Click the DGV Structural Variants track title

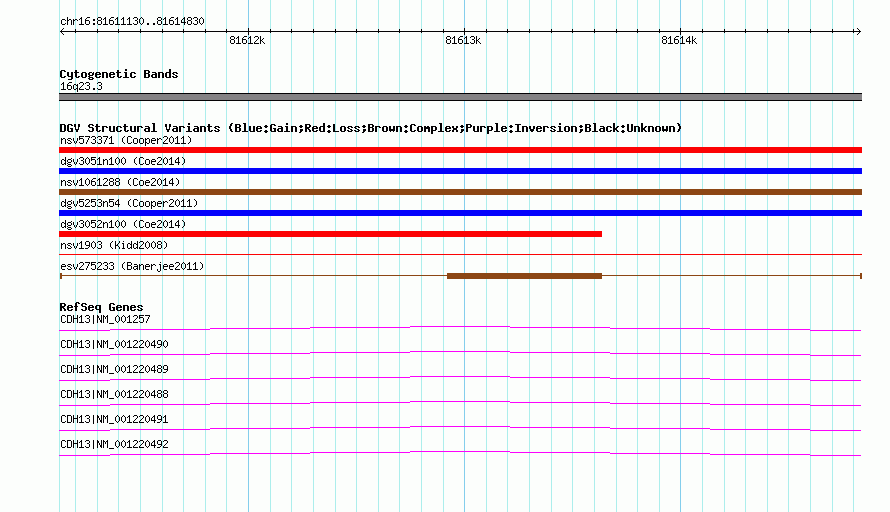370,128
